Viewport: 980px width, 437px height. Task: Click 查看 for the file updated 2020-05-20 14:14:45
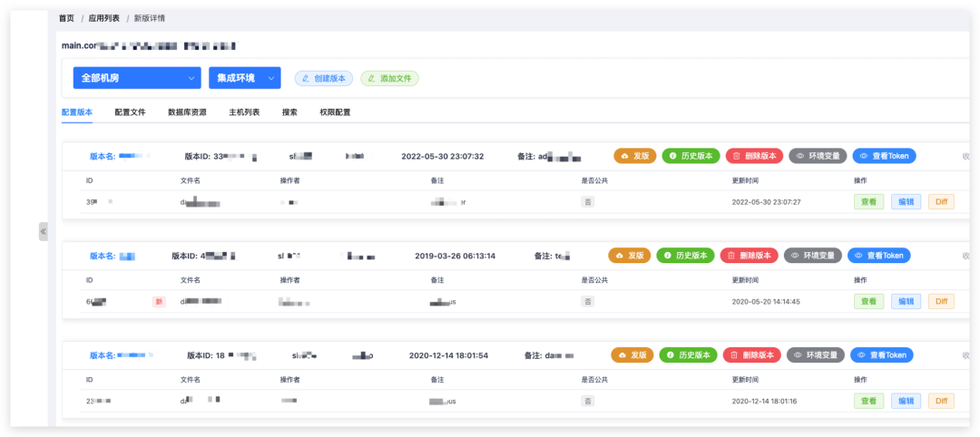[868, 302]
